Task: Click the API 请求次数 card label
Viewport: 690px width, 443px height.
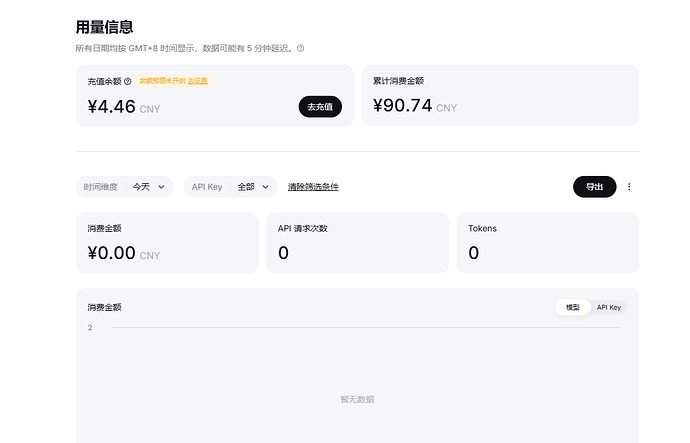Action: (303, 228)
